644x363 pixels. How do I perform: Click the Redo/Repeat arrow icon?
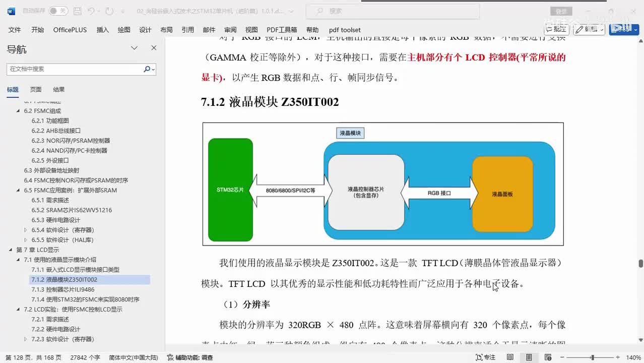coord(109,11)
